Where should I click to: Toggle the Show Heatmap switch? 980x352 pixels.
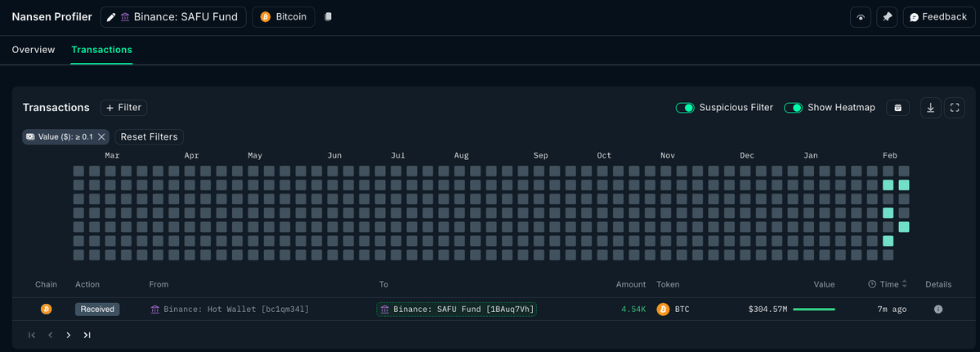click(x=793, y=108)
